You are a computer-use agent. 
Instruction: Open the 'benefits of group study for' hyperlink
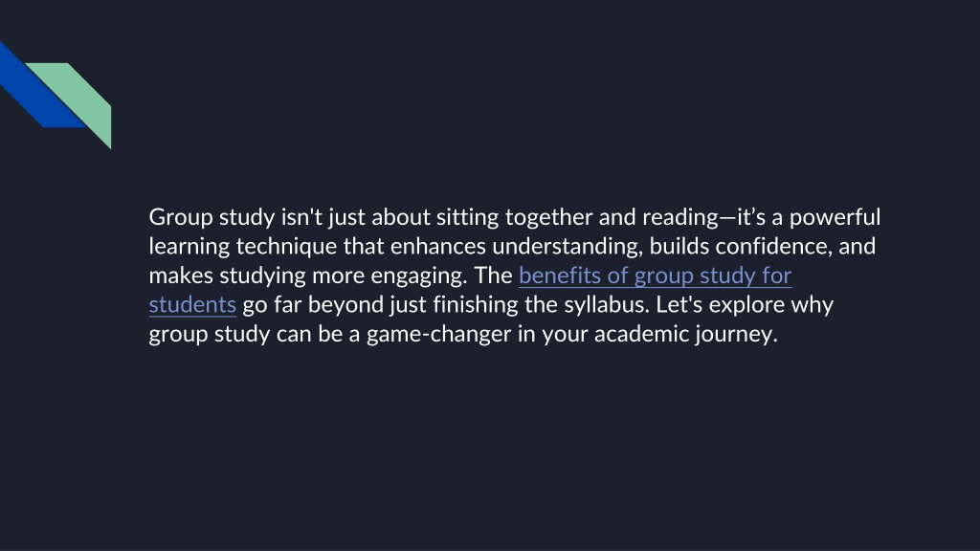(655, 275)
